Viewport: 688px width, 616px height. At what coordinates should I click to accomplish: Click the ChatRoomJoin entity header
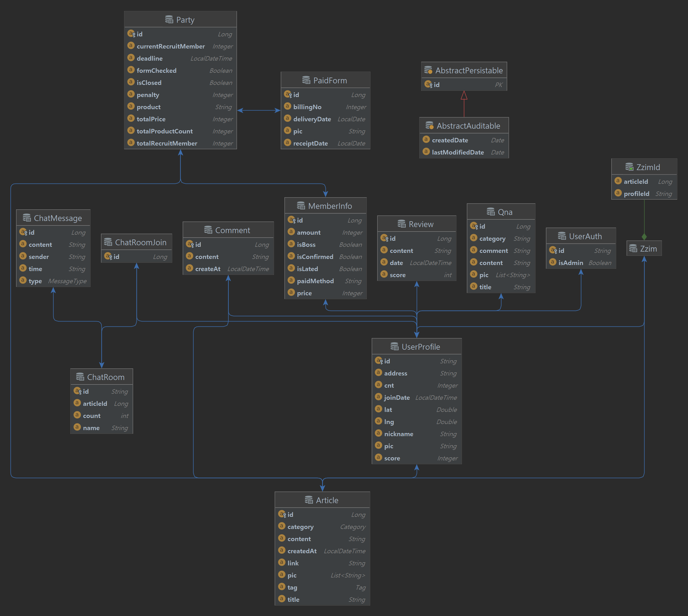coord(140,242)
